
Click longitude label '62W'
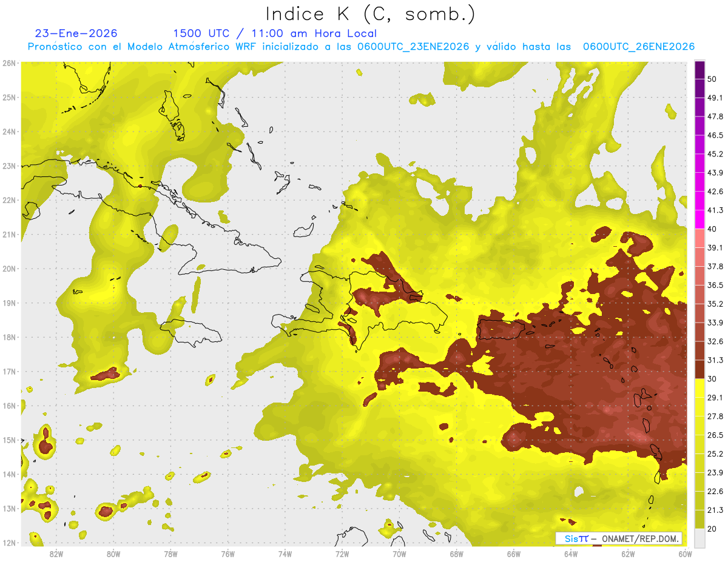pyautogui.click(x=628, y=554)
